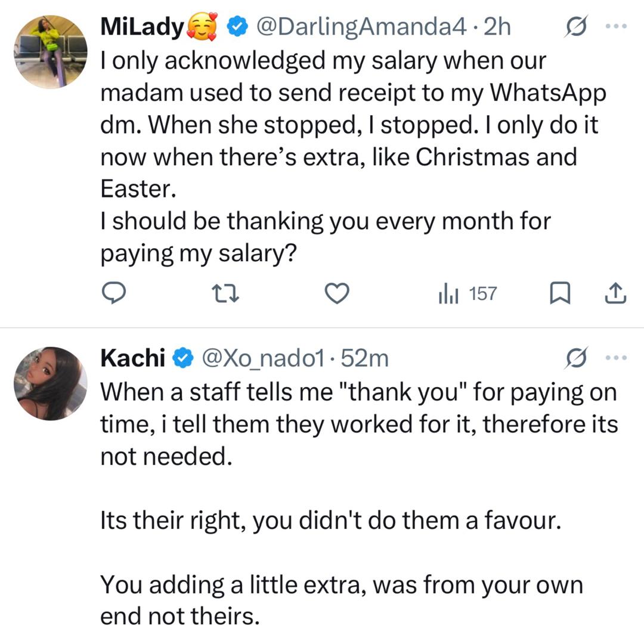The width and height of the screenshot is (644, 644).
Task: Click the verified badge next to MiLady
Action: [x=238, y=25]
